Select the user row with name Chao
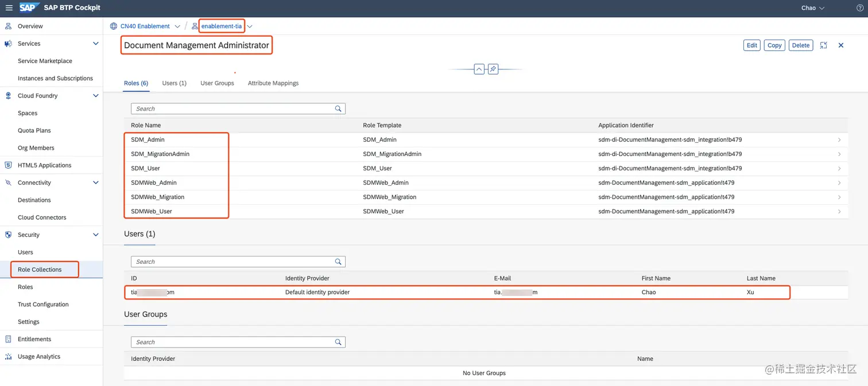Image resolution: width=868 pixels, height=386 pixels. pos(486,293)
